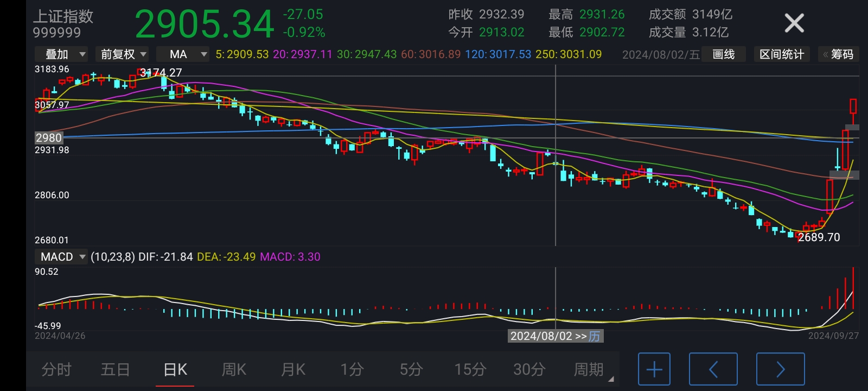This screenshot has width=868, height=391.
Task: Click the 今开 2913.02 value
Action: point(502,33)
